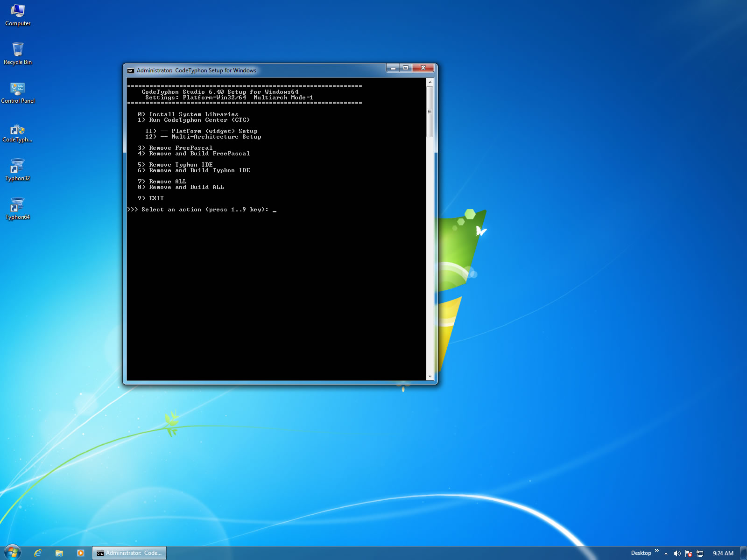Click the 'Remove and Build FreePascal' line
The width and height of the screenshot is (747, 560).
pyautogui.click(x=194, y=154)
